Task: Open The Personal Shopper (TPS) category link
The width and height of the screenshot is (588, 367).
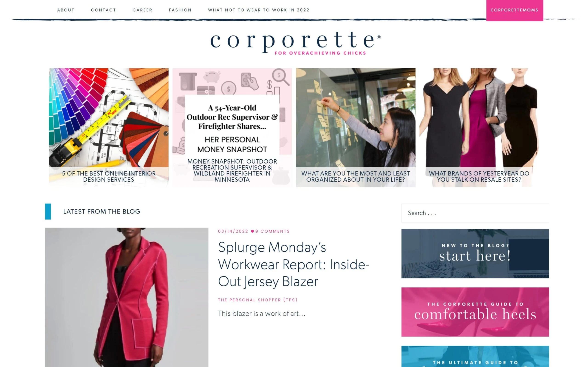Action: pyautogui.click(x=257, y=300)
